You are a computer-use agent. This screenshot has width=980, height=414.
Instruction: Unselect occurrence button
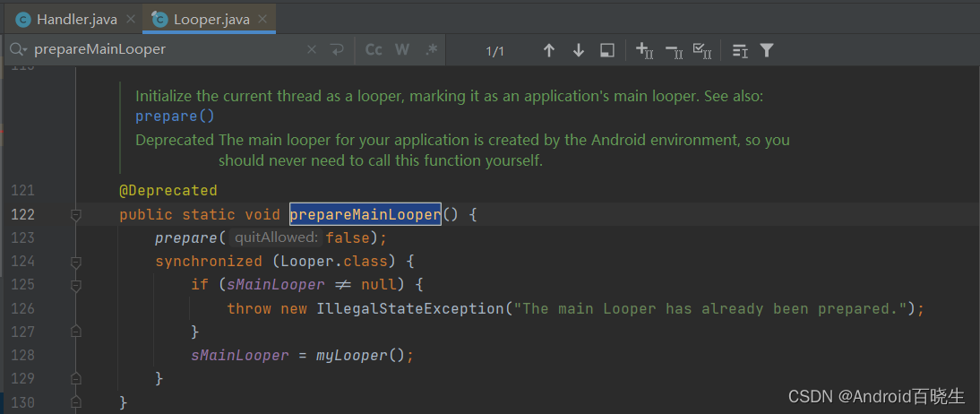tap(674, 51)
